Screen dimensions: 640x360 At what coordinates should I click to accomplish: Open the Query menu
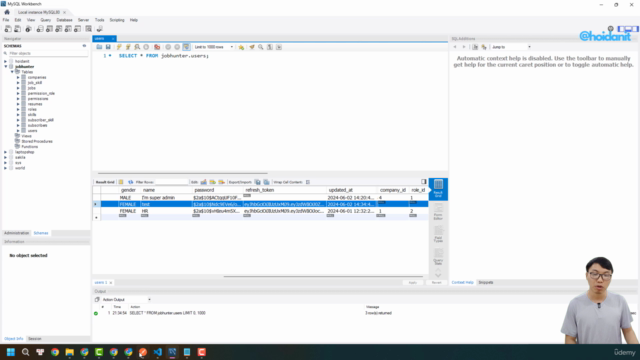[x=46, y=20]
